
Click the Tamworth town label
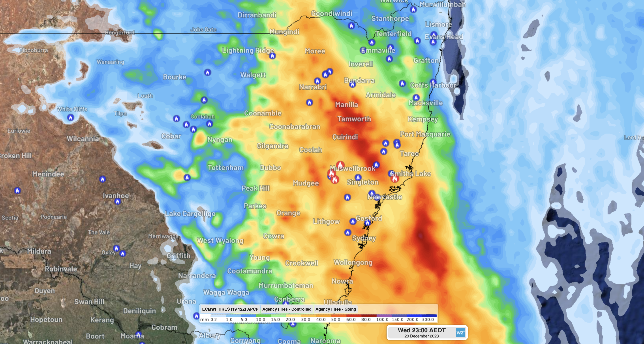point(354,119)
